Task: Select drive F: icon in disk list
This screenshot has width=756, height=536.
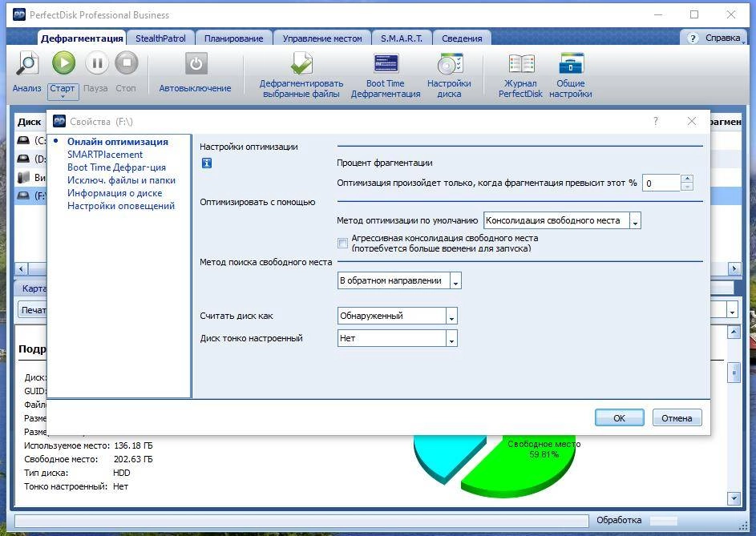Action: pyautogui.click(x=23, y=195)
